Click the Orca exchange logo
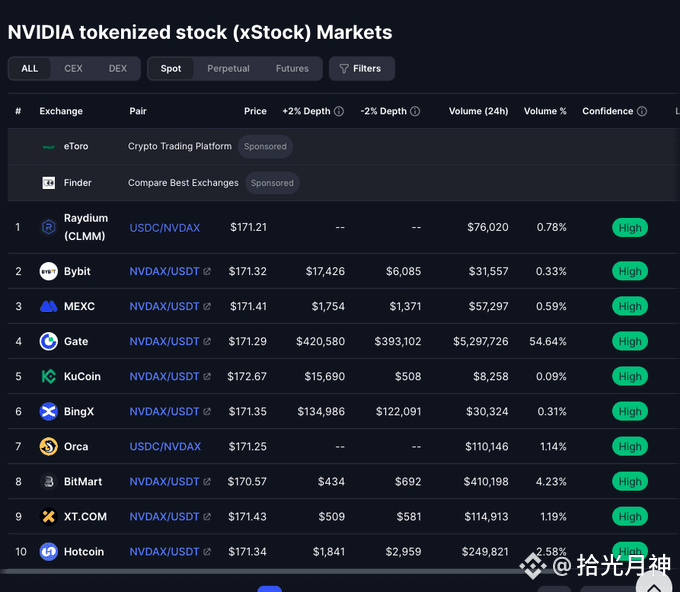This screenshot has height=592, width=680. point(49,446)
